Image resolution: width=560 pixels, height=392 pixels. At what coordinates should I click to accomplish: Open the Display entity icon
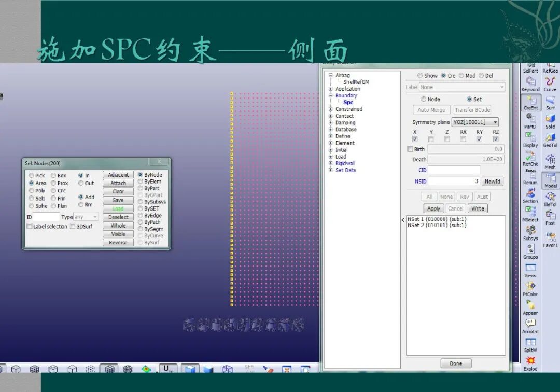(530, 140)
